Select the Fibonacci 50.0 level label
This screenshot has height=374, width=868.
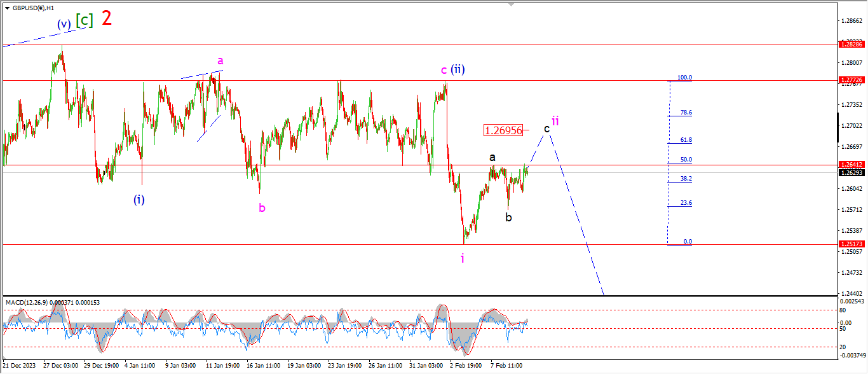point(686,160)
